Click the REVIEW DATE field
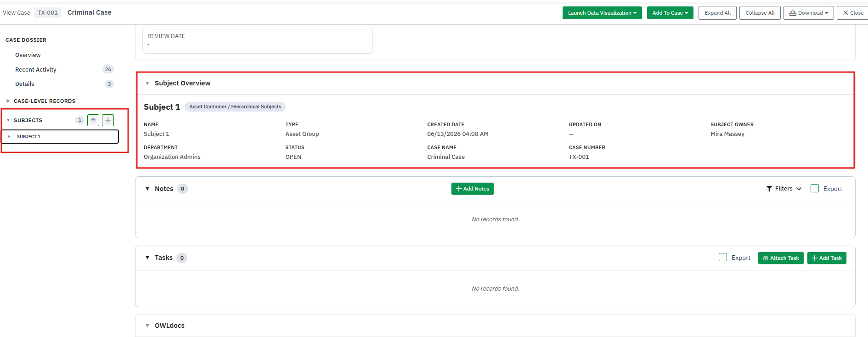 (258, 40)
